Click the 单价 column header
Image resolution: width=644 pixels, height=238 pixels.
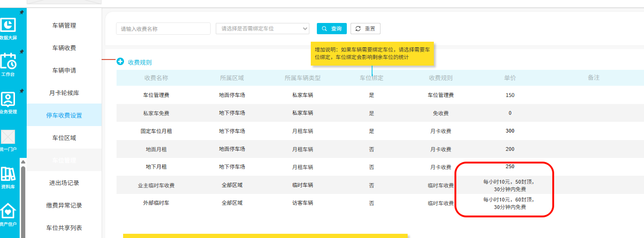pyautogui.click(x=510, y=78)
